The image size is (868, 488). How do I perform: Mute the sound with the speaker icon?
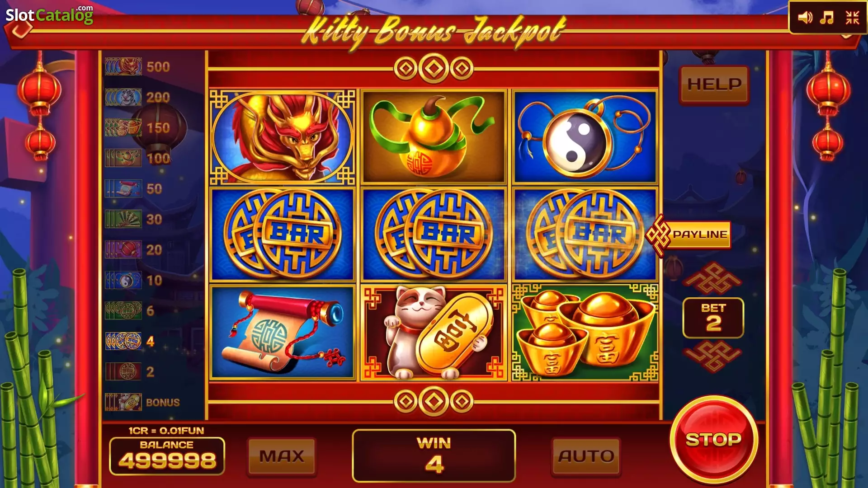[805, 18]
